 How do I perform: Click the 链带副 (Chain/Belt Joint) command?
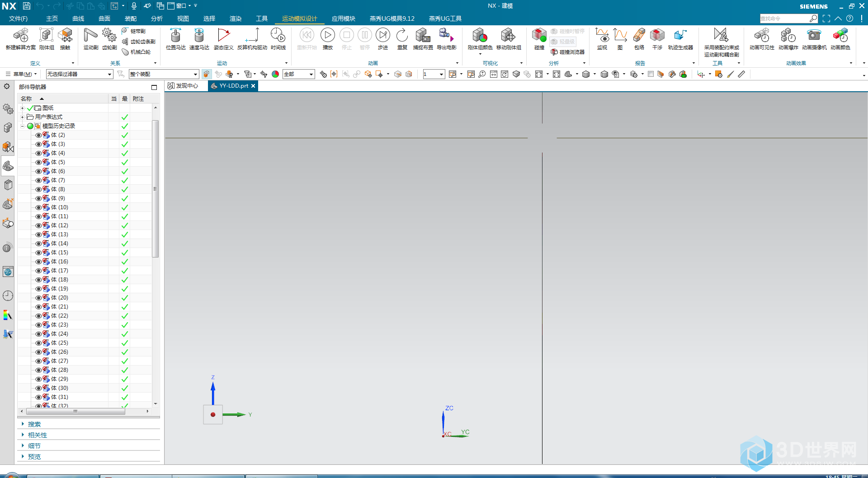click(134, 31)
